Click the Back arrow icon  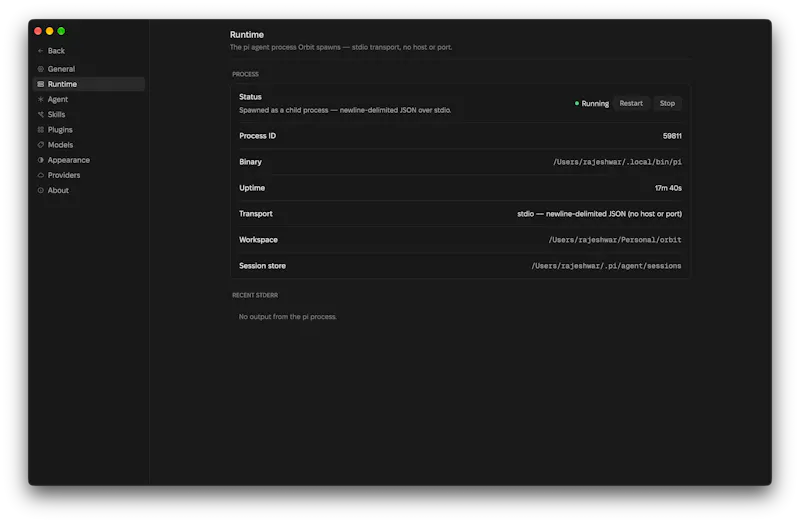coord(40,51)
